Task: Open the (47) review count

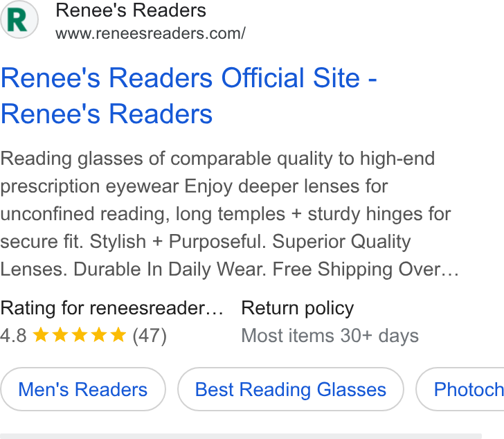Action: pos(150,336)
